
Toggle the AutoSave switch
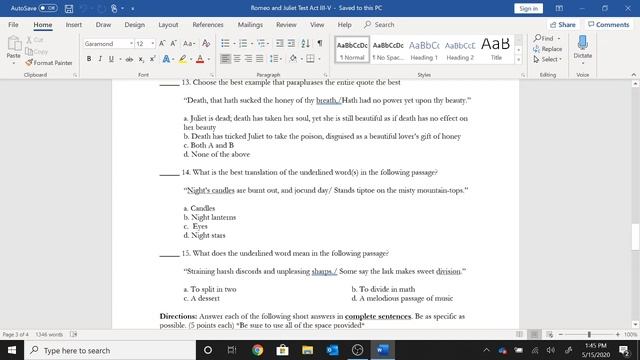[48, 8]
